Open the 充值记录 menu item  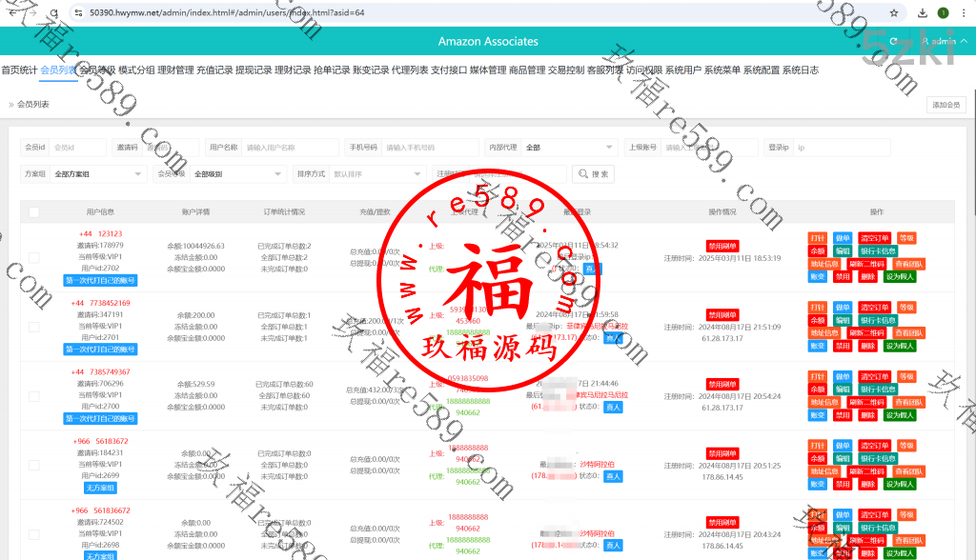point(214,70)
